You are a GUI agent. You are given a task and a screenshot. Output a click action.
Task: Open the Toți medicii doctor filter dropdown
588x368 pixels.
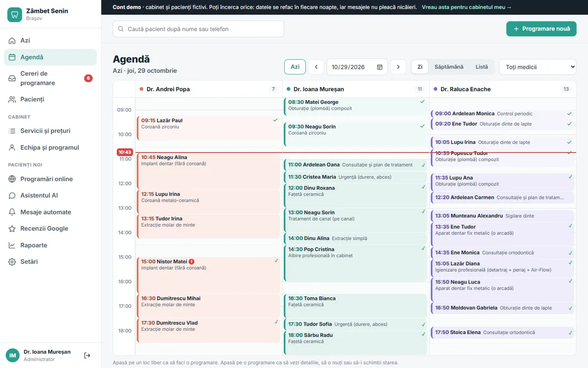(538, 67)
